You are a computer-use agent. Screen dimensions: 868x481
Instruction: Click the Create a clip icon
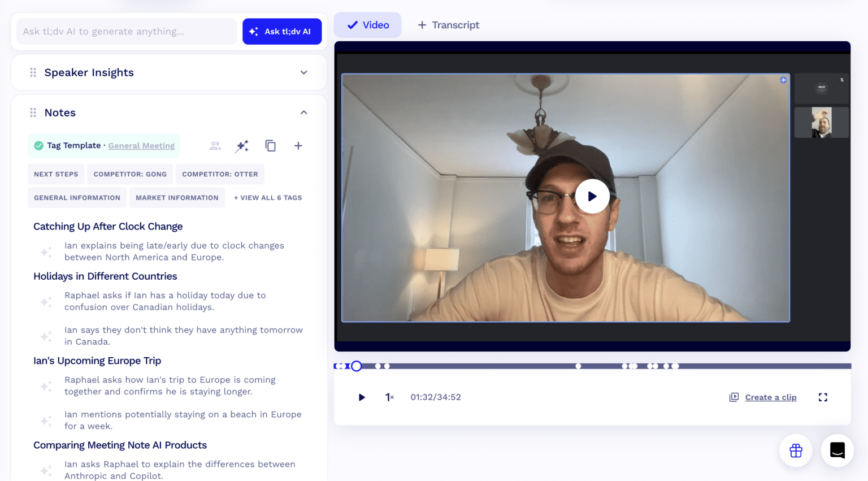point(733,397)
